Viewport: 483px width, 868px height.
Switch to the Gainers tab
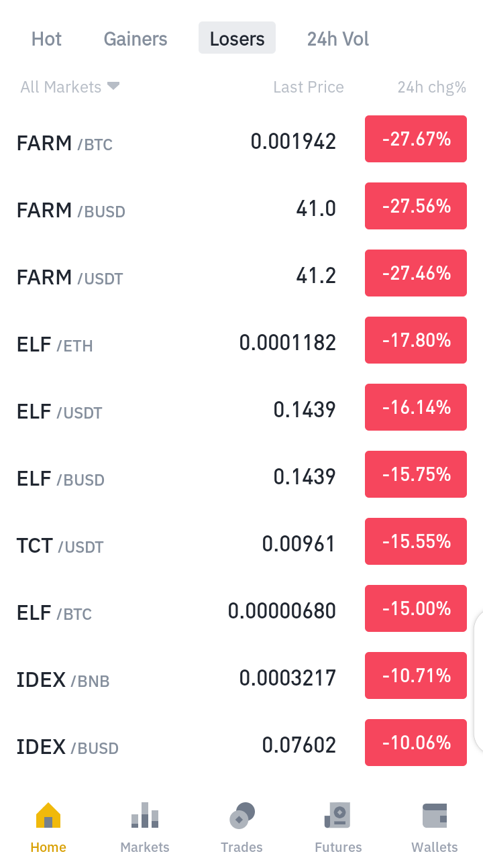pyautogui.click(x=136, y=39)
